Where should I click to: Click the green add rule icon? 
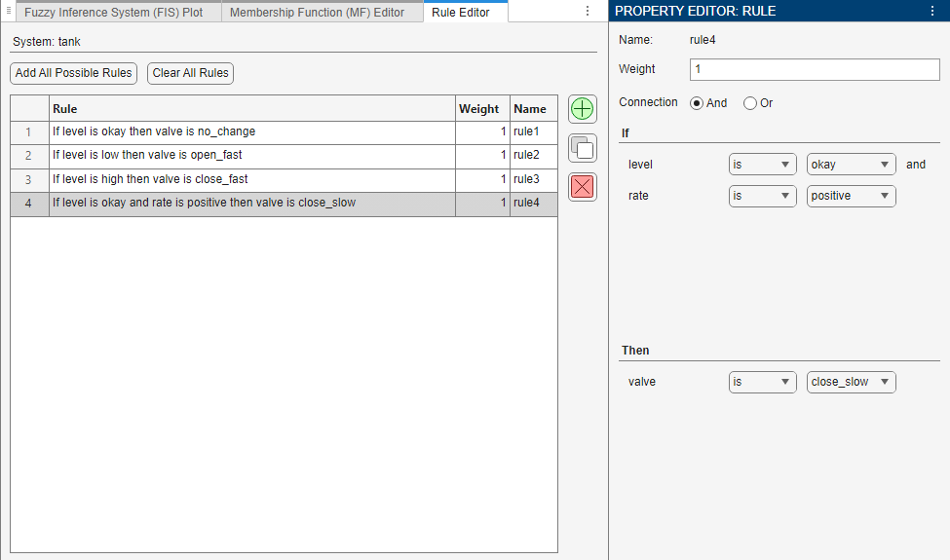pos(583,109)
